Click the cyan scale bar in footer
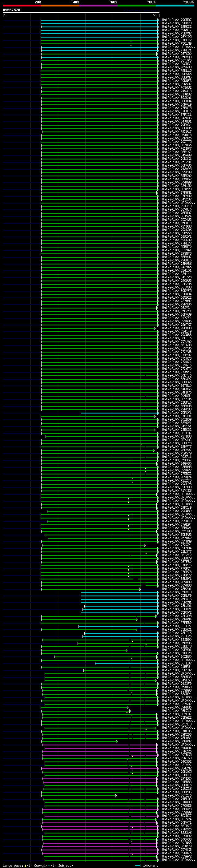 [138, 866]
